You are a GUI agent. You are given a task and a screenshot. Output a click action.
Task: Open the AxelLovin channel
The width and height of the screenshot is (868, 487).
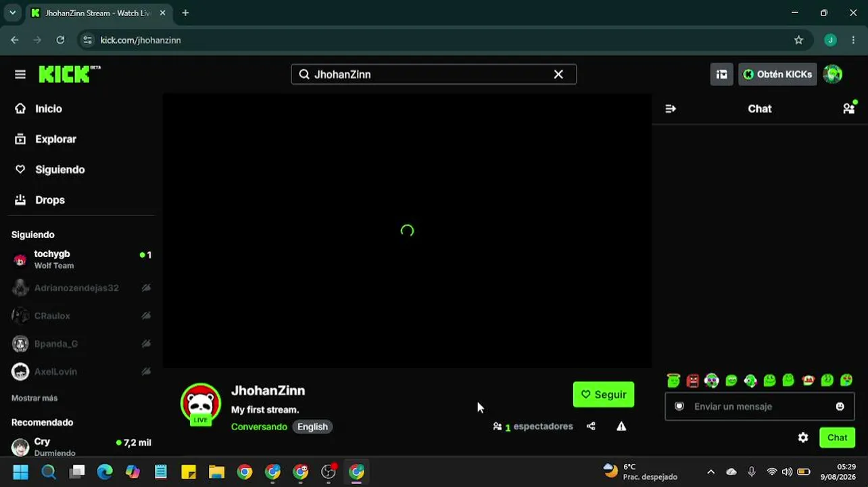point(81,371)
